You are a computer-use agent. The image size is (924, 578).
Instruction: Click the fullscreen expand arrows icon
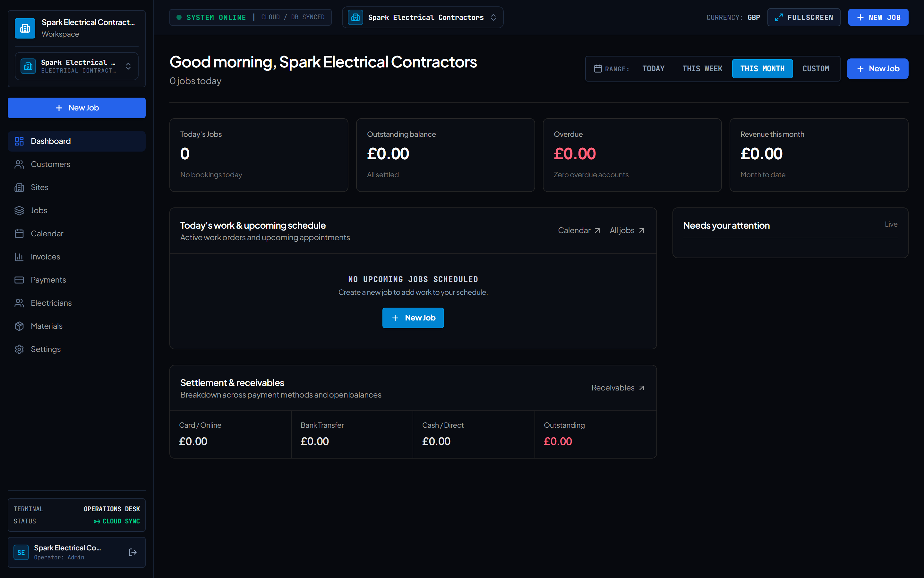tap(779, 17)
